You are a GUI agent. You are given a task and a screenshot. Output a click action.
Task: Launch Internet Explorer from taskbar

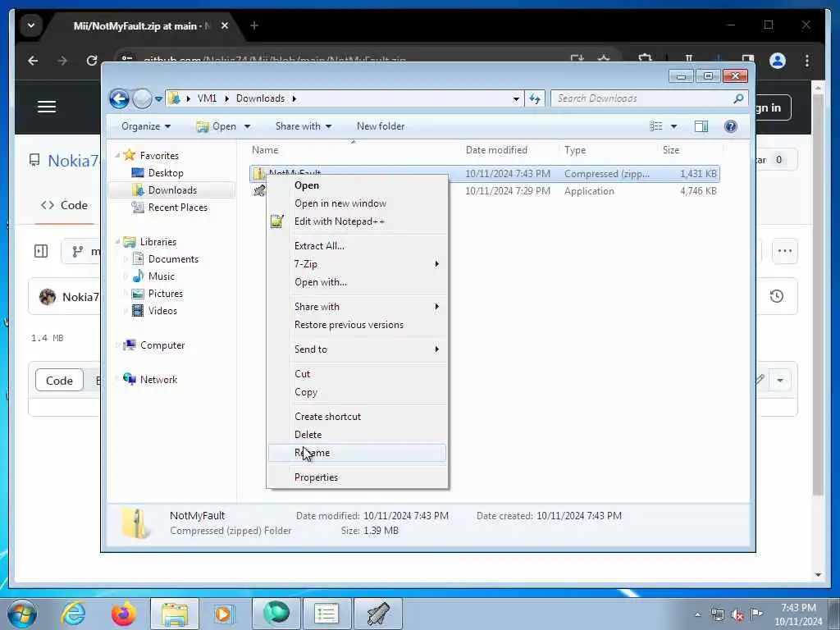click(73, 614)
